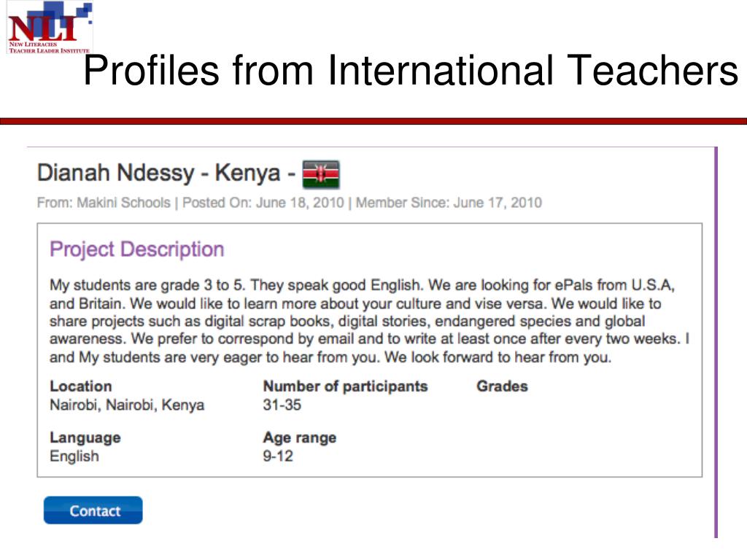
Task: Click the Makini Schools text
Action: (x=123, y=203)
